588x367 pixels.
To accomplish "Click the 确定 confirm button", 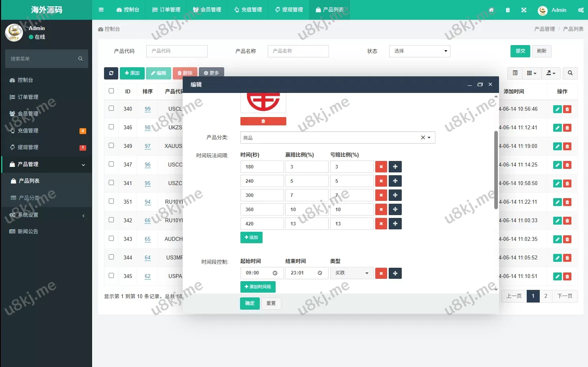I will coord(250,303).
